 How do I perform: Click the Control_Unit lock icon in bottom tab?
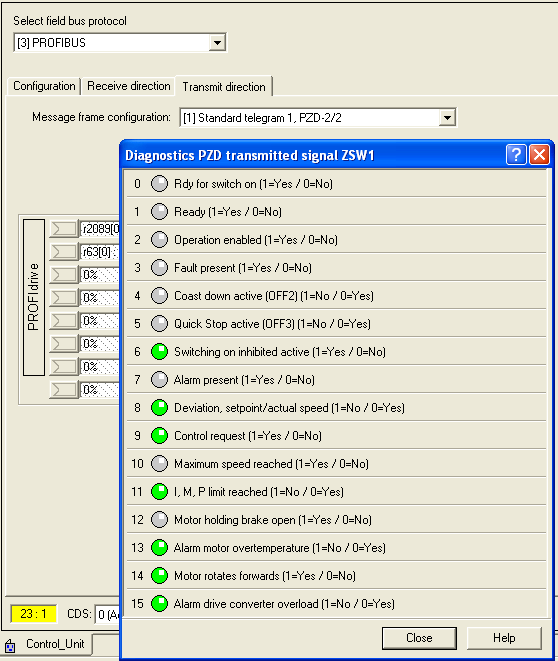coord(10,645)
